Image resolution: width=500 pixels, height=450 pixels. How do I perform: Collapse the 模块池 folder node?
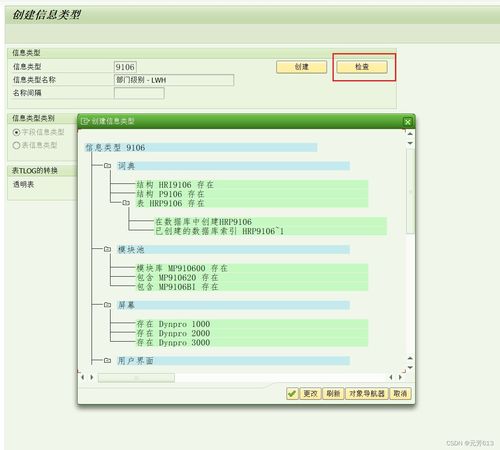(x=107, y=249)
